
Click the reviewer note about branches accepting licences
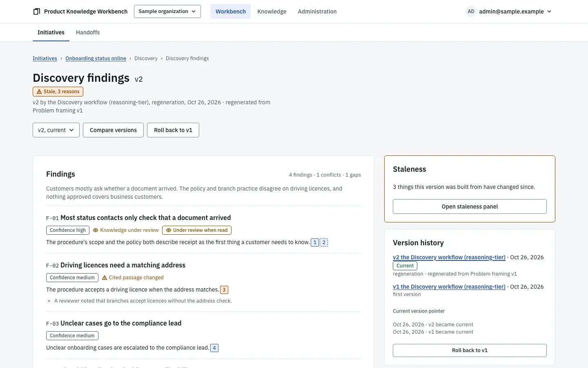143,301
